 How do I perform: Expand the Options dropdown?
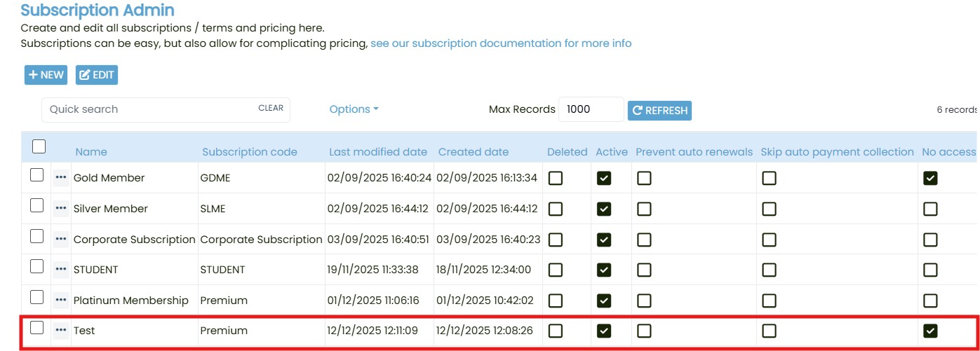(354, 109)
